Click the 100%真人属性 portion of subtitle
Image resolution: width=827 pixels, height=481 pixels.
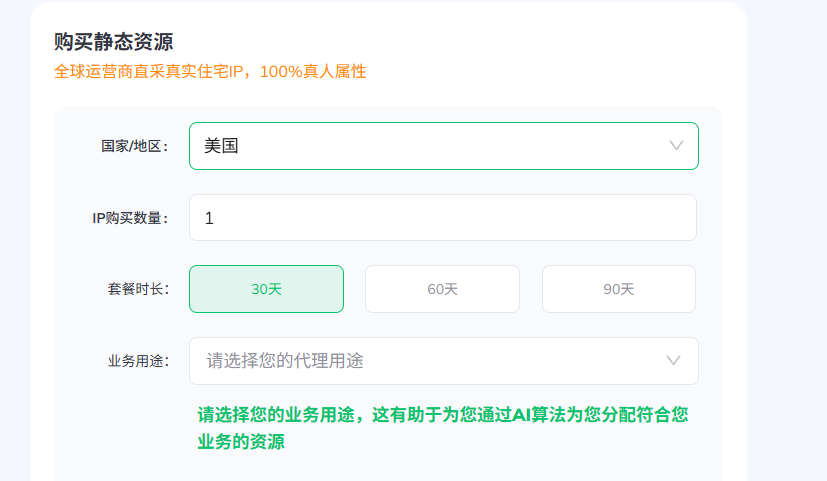(313, 71)
